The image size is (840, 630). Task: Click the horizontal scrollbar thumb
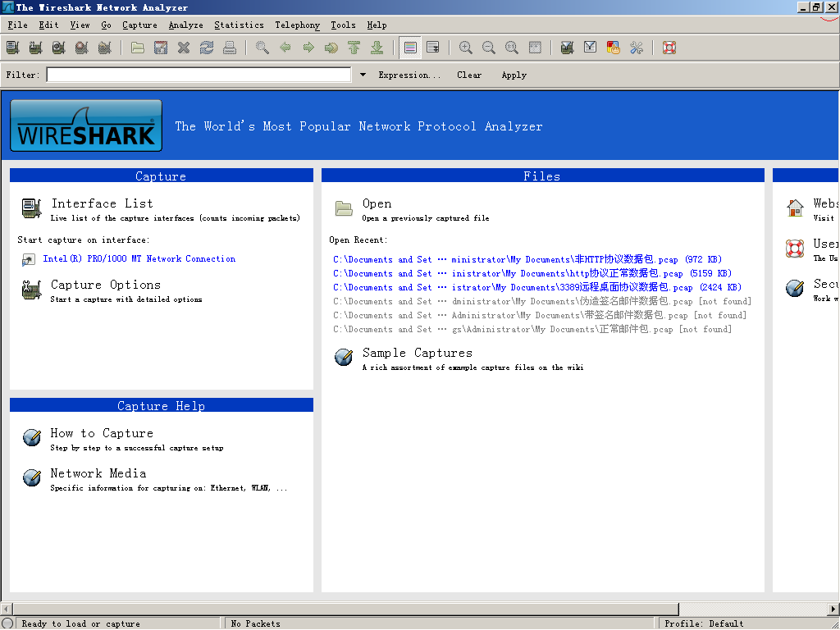coord(345,609)
